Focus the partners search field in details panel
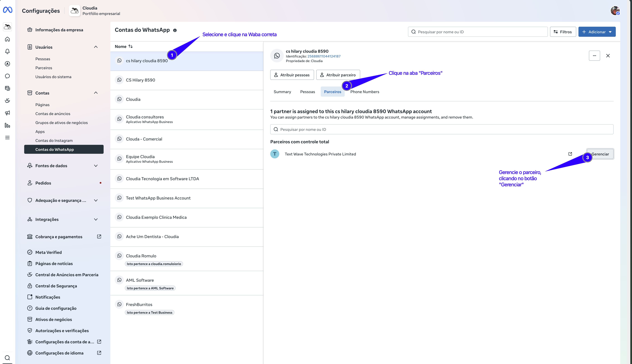The height and width of the screenshot is (364, 632). pos(442,129)
